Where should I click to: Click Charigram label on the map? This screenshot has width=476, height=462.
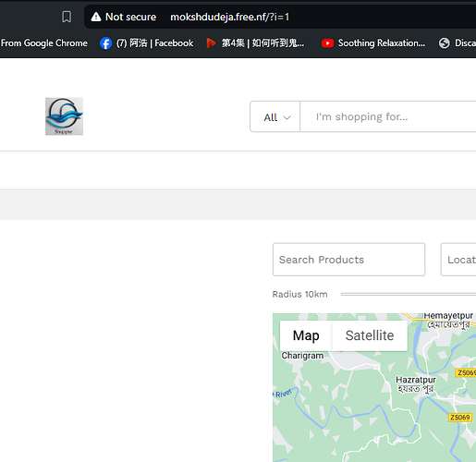click(302, 356)
